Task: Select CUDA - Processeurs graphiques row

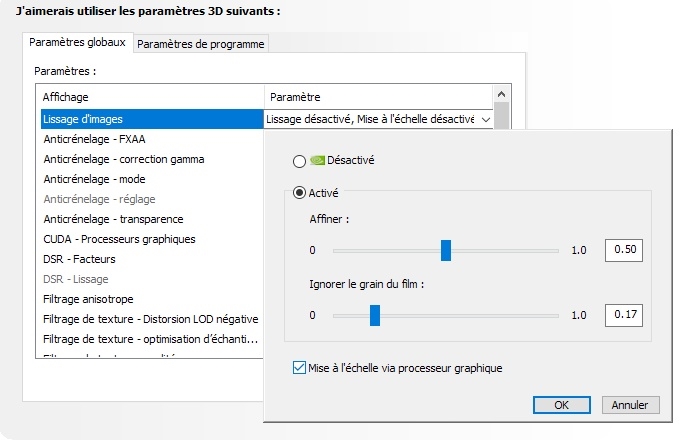Action: click(x=120, y=239)
